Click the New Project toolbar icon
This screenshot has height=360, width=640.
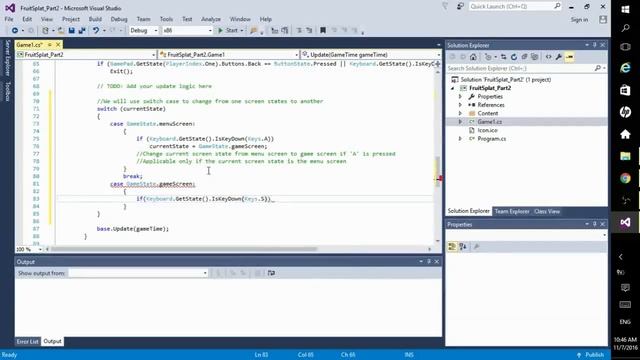point(46,31)
